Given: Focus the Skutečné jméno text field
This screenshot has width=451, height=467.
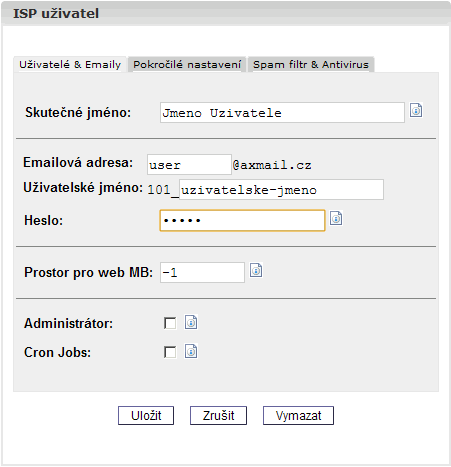Looking at the screenshot, I should click(x=282, y=113).
